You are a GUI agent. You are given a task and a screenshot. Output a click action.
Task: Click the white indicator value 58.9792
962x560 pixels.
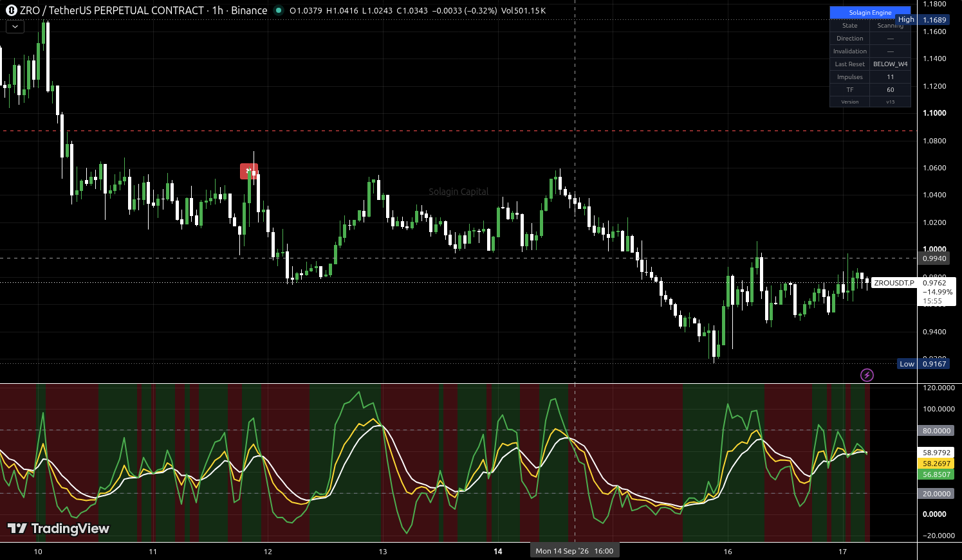click(x=936, y=453)
